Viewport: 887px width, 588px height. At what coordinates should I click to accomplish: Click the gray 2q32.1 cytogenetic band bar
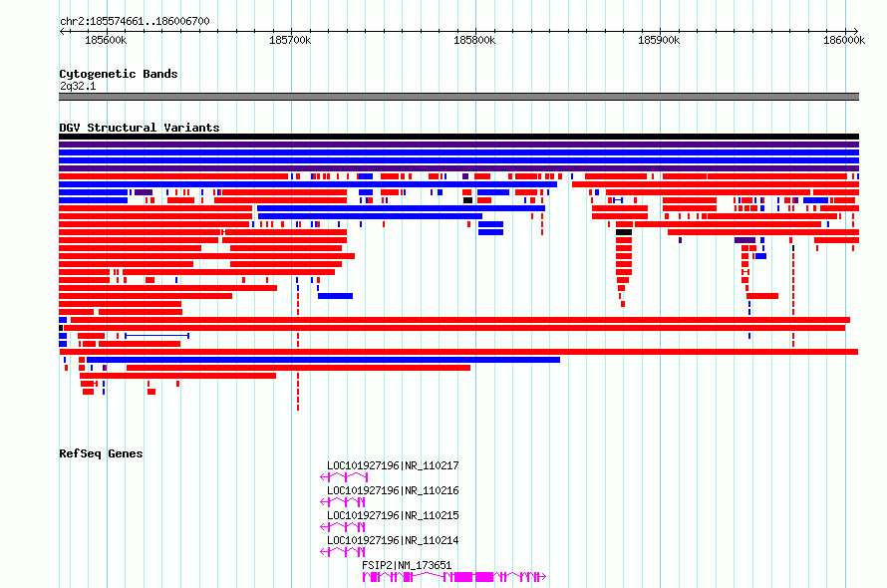pyautogui.click(x=458, y=97)
